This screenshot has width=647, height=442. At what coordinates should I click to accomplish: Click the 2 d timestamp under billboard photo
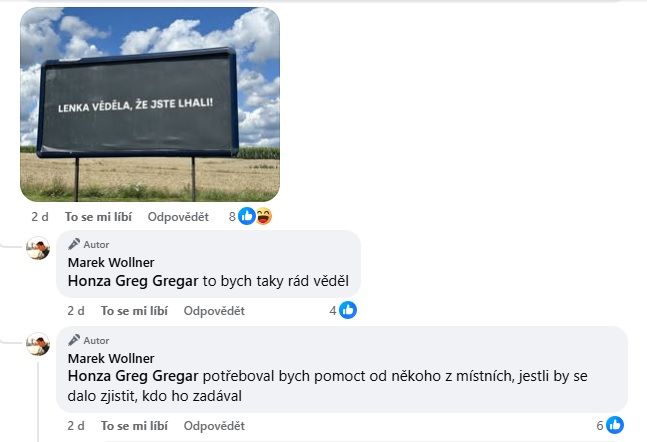pos(40,217)
